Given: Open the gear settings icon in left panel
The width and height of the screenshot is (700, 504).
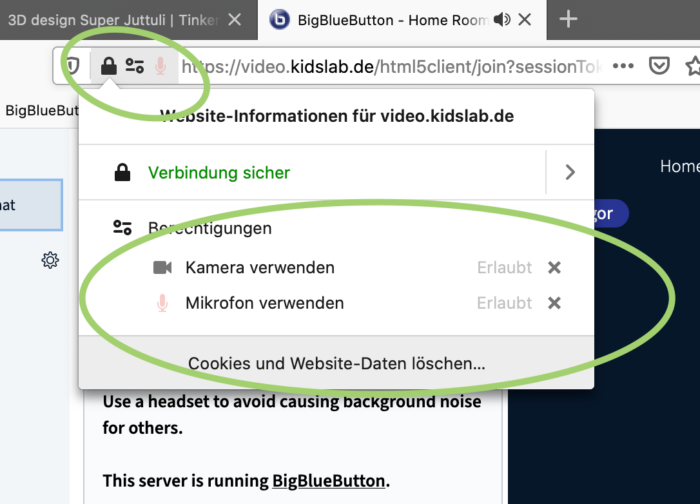Looking at the screenshot, I should pyautogui.click(x=49, y=260).
